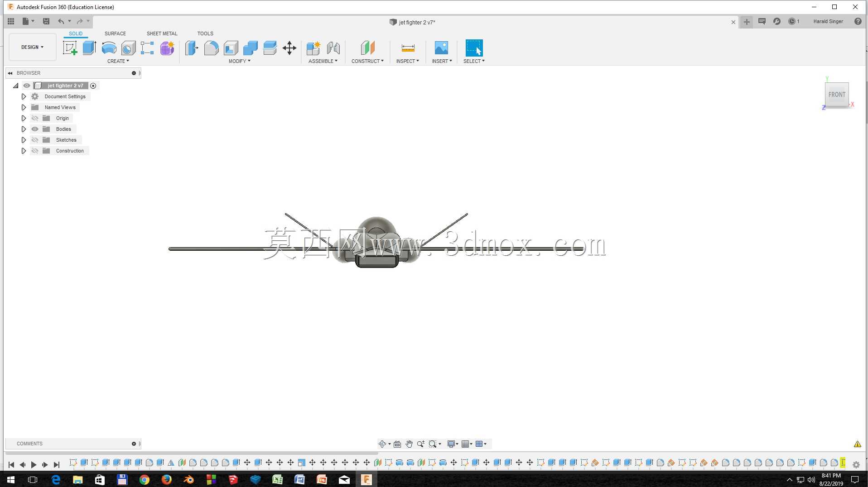Activate the jet fighter 2 v7 radio button

[x=93, y=86]
